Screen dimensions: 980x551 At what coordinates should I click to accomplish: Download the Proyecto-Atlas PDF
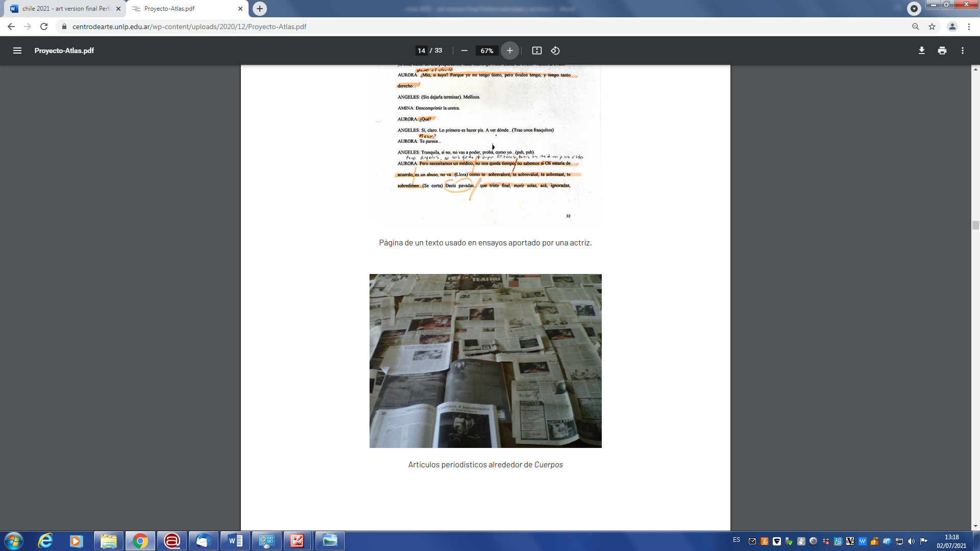click(x=921, y=51)
